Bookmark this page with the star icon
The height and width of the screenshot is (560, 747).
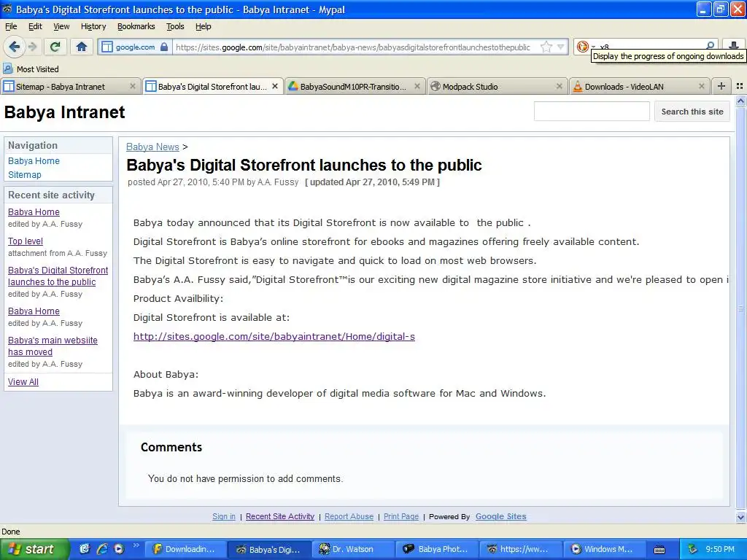click(546, 47)
